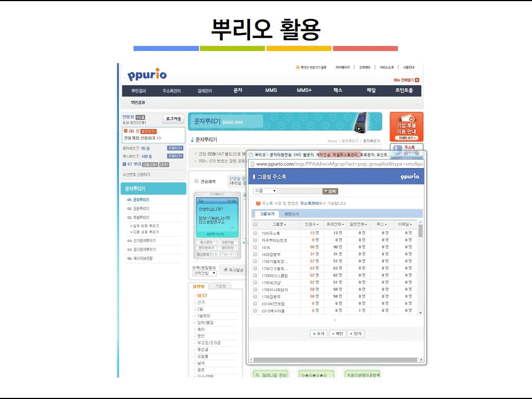Open the 이름 search type dropdown
Viewport: 532px width, 399px height.
click(265, 191)
